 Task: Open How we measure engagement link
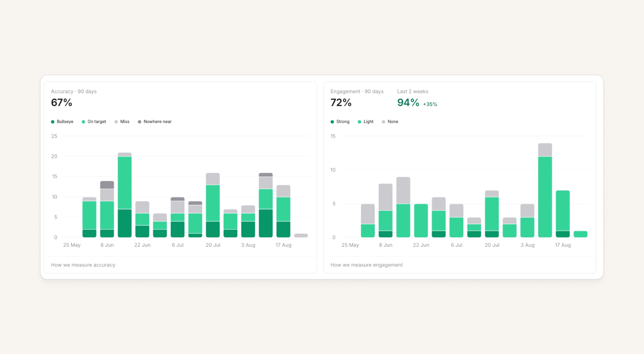pos(366,265)
